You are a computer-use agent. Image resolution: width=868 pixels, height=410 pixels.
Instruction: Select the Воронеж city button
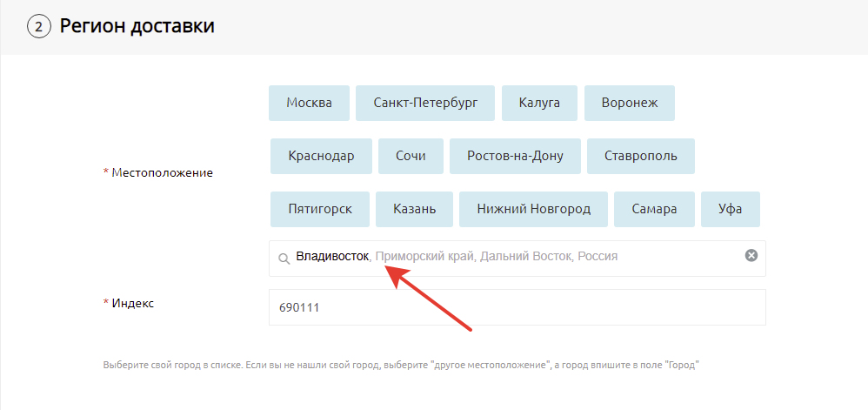click(x=630, y=103)
